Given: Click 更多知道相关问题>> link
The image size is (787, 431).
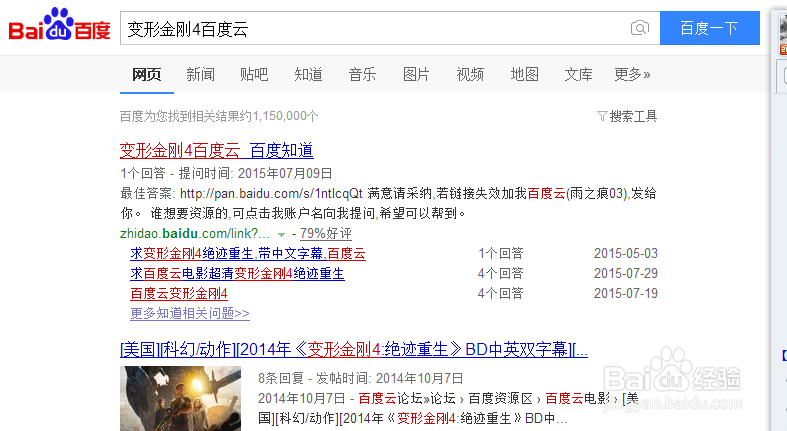Looking at the screenshot, I should click(190, 314).
